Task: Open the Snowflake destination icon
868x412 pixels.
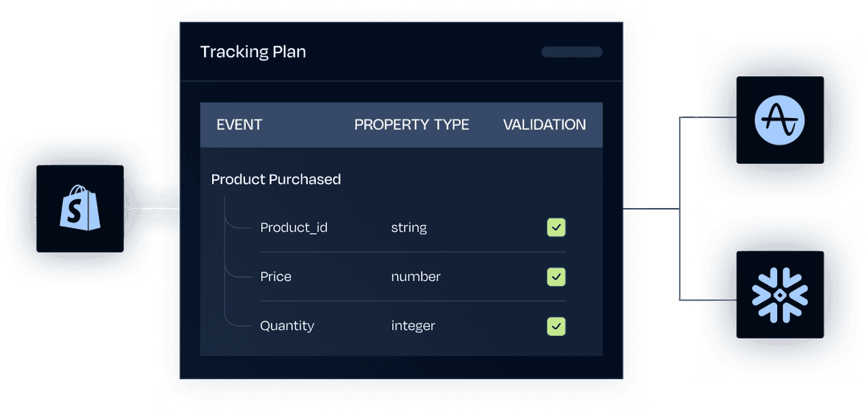Action: (780, 295)
